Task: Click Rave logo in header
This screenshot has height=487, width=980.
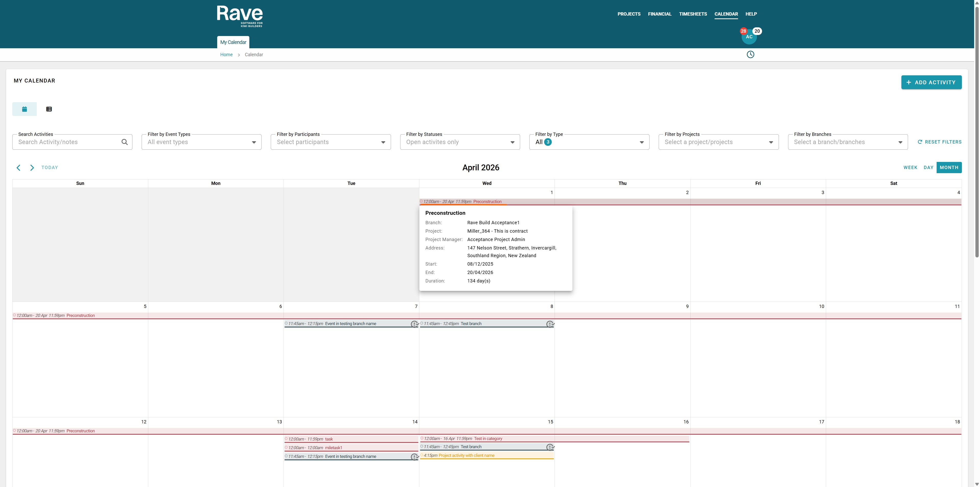Action: 240,16
